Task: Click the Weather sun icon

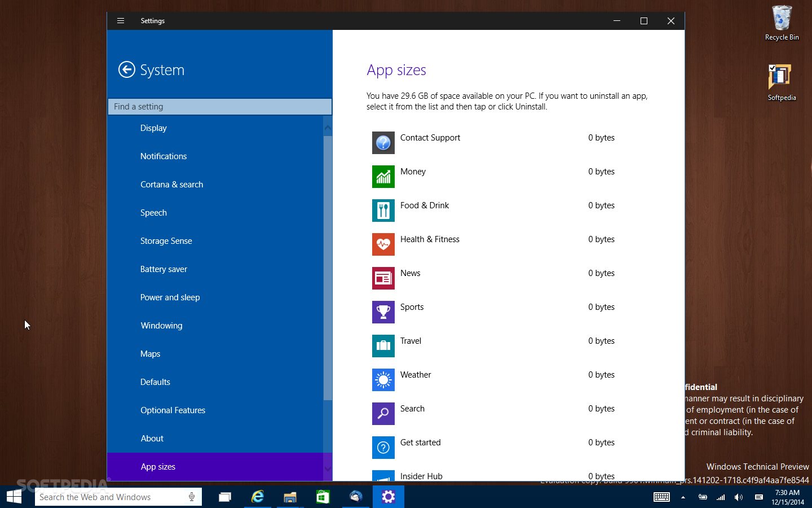Action: tap(383, 380)
